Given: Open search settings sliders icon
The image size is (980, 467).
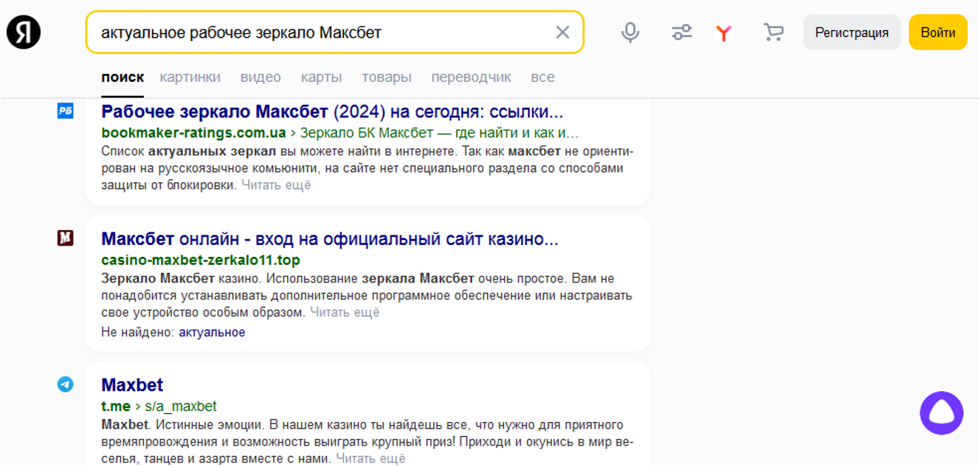Looking at the screenshot, I should click(681, 32).
